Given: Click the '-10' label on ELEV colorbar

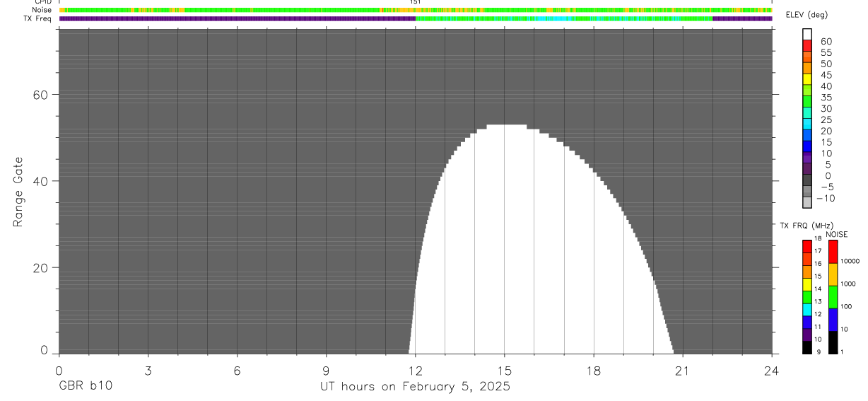Looking at the screenshot, I should click(824, 198).
